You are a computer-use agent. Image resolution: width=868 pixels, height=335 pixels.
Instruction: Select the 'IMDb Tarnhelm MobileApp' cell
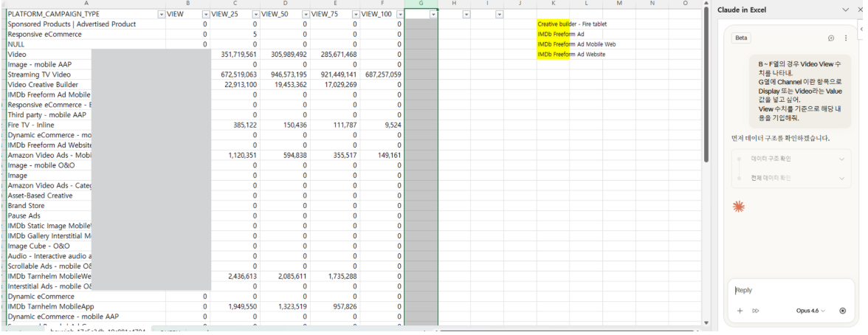86,306
